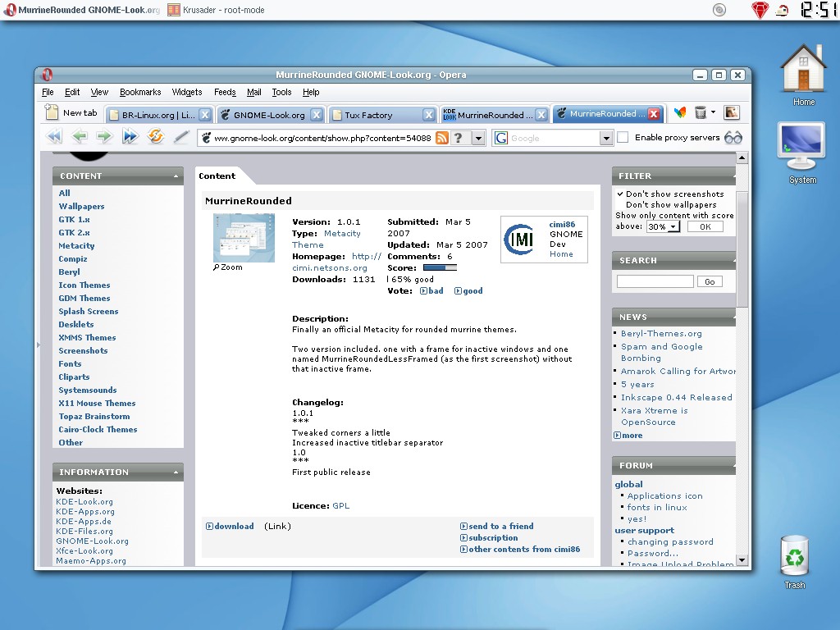Open the Bookmarks menu
This screenshot has width=840, height=630.
click(x=140, y=92)
